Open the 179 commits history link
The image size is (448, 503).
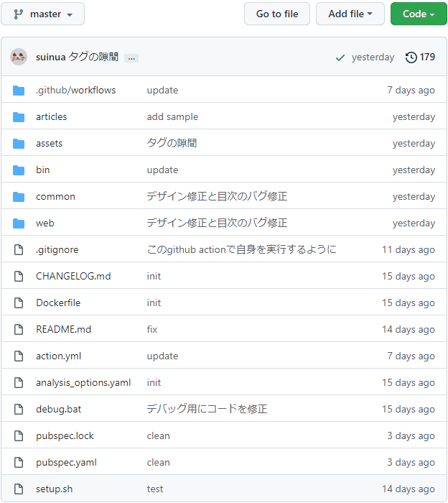420,57
